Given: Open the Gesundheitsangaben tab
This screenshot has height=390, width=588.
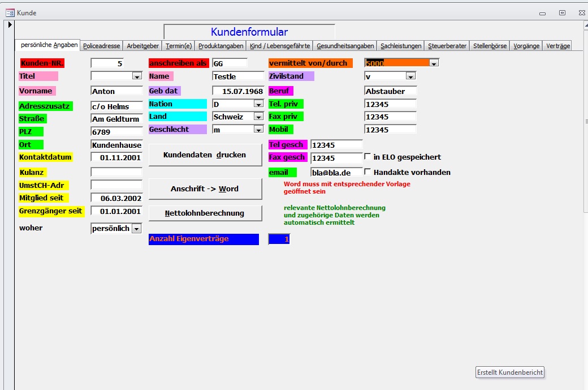Looking at the screenshot, I should [x=345, y=46].
